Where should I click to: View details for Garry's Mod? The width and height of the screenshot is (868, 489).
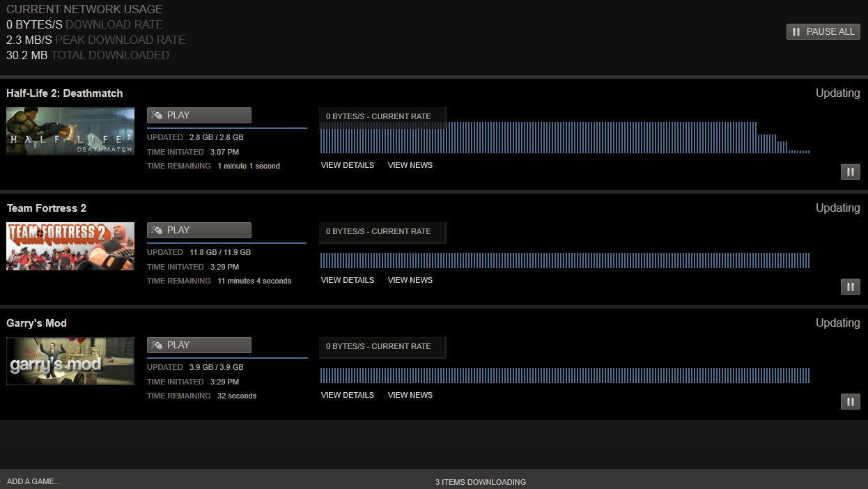348,395
